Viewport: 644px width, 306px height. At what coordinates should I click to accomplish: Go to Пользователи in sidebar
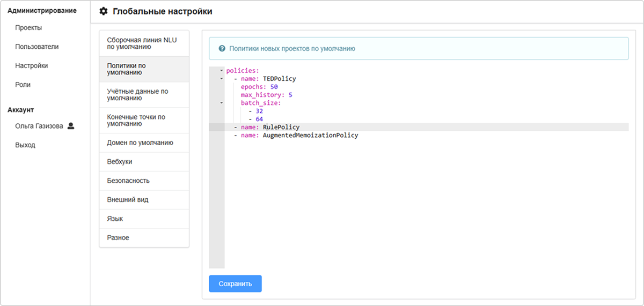37,47
